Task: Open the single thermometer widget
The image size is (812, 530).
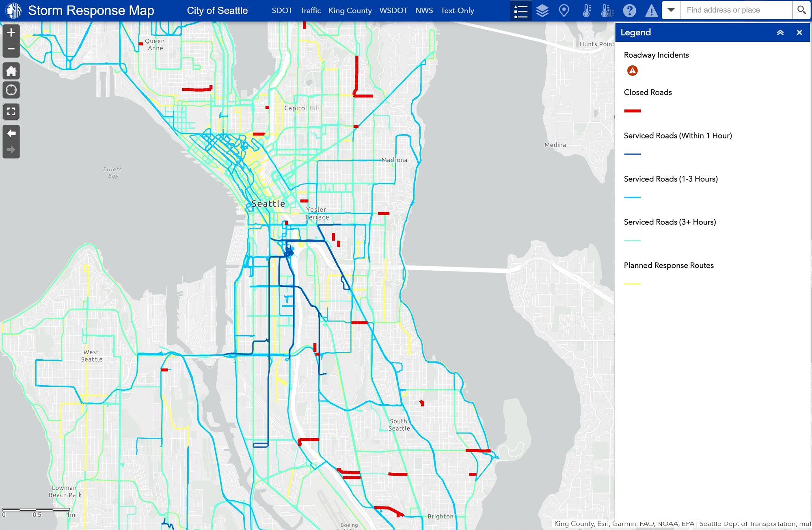Action: point(586,11)
